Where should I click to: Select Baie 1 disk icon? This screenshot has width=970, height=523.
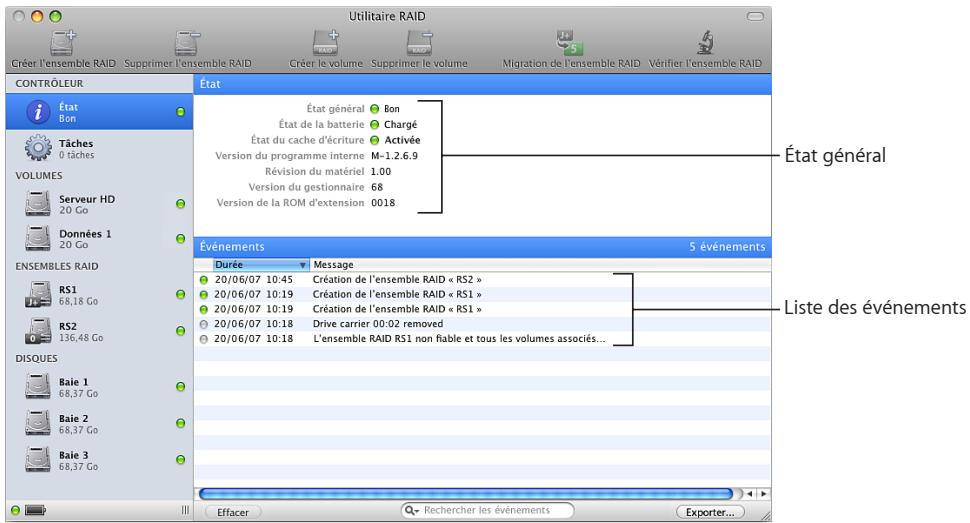click(38, 387)
